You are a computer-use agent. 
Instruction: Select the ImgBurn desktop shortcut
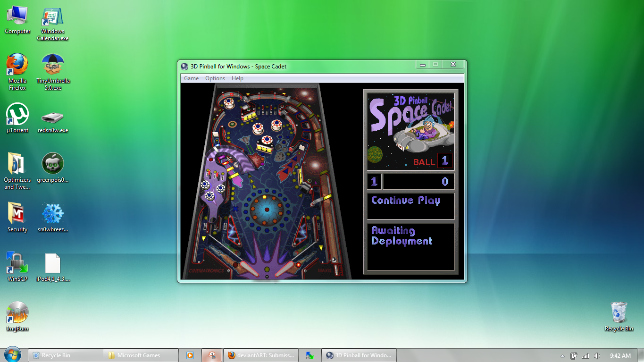pyautogui.click(x=17, y=316)
